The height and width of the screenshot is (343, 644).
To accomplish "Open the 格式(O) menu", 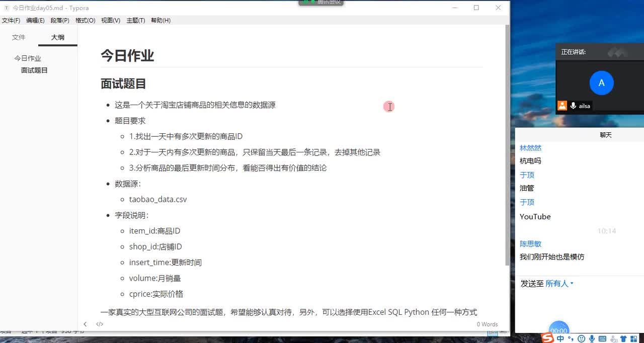I will 85,21.
